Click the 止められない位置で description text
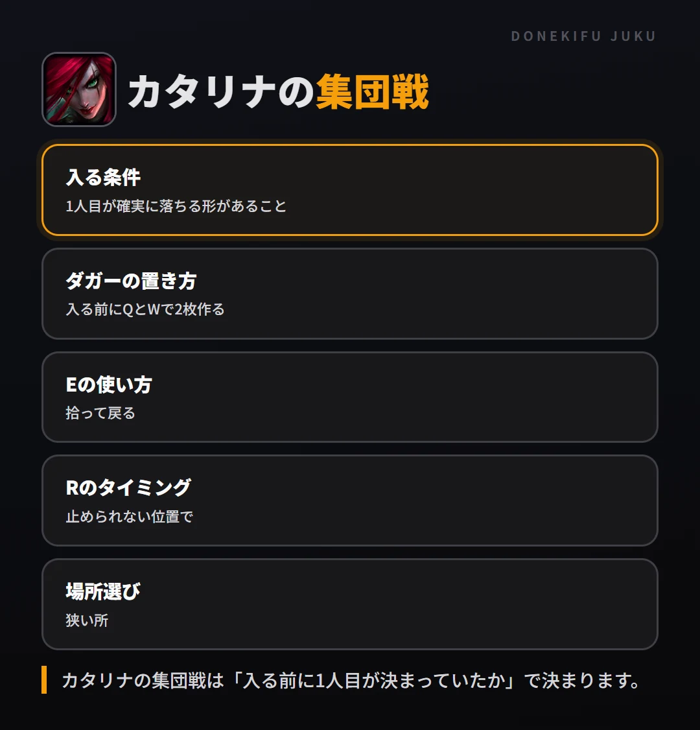700x730 pixels. 130,517
